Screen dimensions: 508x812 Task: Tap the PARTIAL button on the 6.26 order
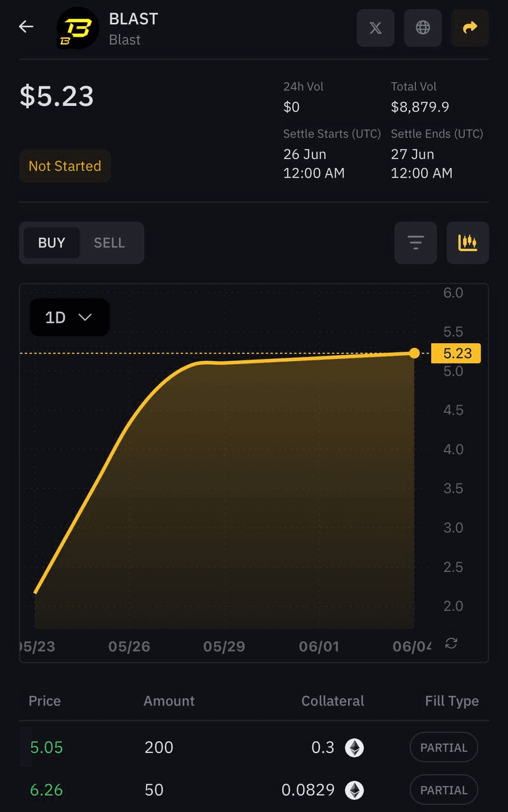pyautogui.click(x=444, y=790)
